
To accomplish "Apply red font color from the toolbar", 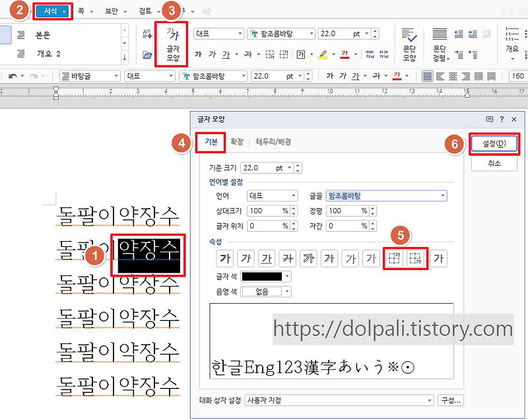I will point(346,53).
